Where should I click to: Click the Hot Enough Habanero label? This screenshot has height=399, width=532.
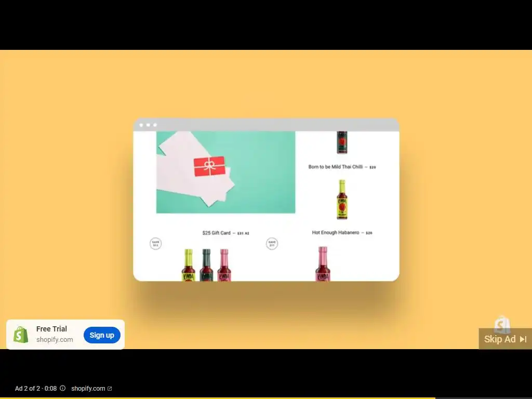point(335,232)
